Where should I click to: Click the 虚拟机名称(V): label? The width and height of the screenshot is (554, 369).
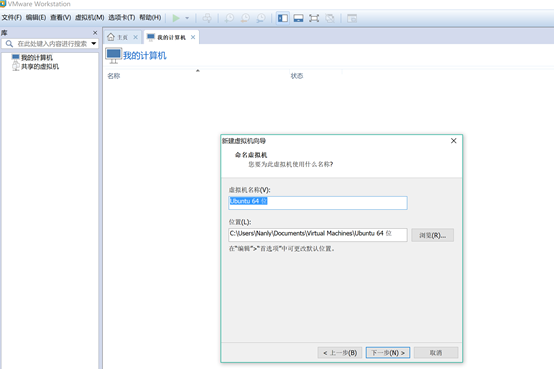coord(249,190)
